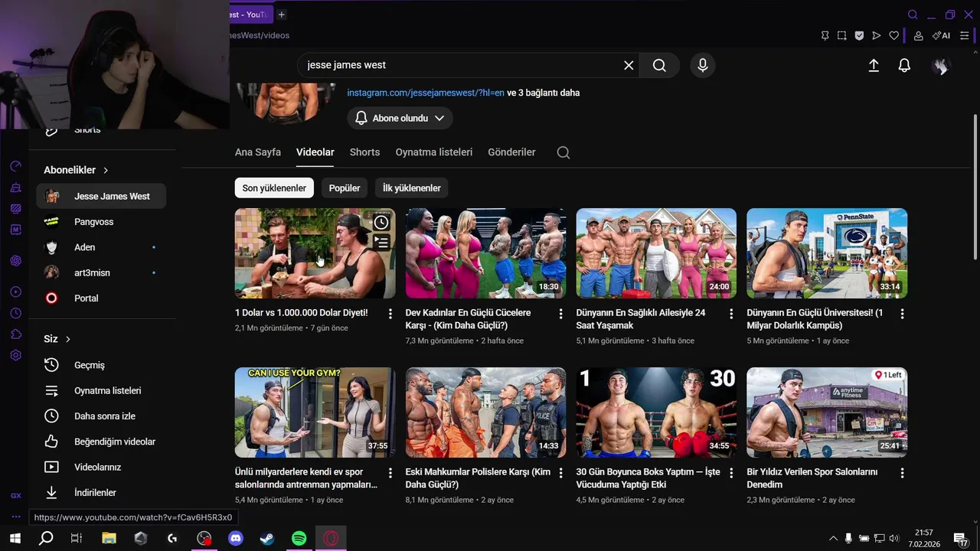Viewport: 980px width, 551px height.
Task: Bookmark page with heart icon
Action: coord(893,35)
